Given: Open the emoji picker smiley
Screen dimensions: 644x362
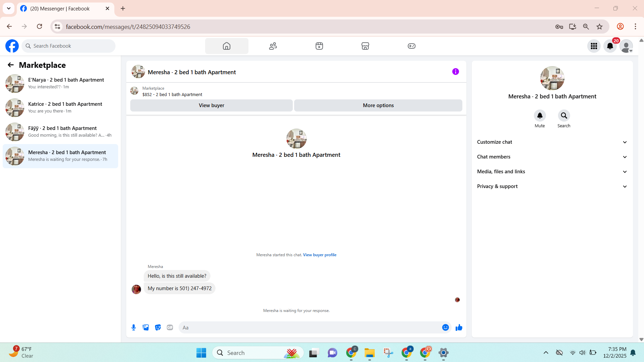Looking at the screenshot, I should (x=446, y=327).
